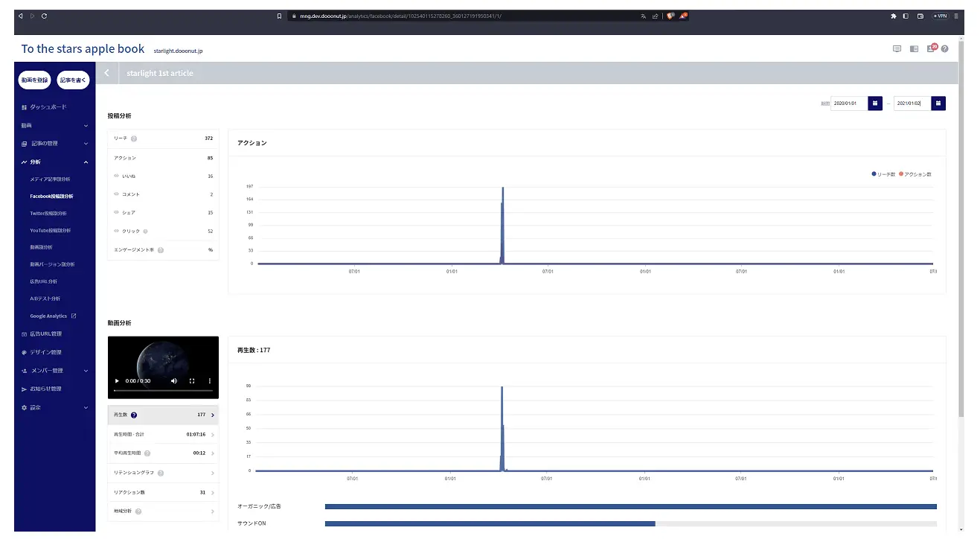Click the video progress seek bar
980x542 pixels.
[163, 391]
